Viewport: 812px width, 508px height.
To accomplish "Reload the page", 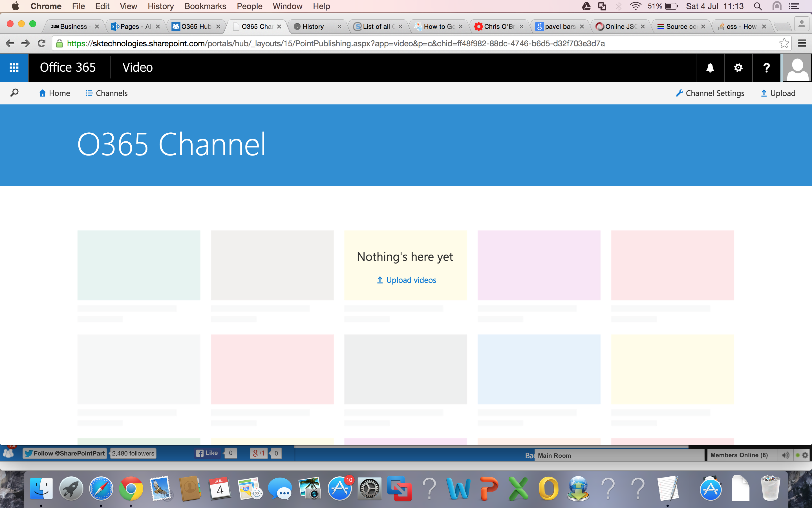I will [42, 43].
